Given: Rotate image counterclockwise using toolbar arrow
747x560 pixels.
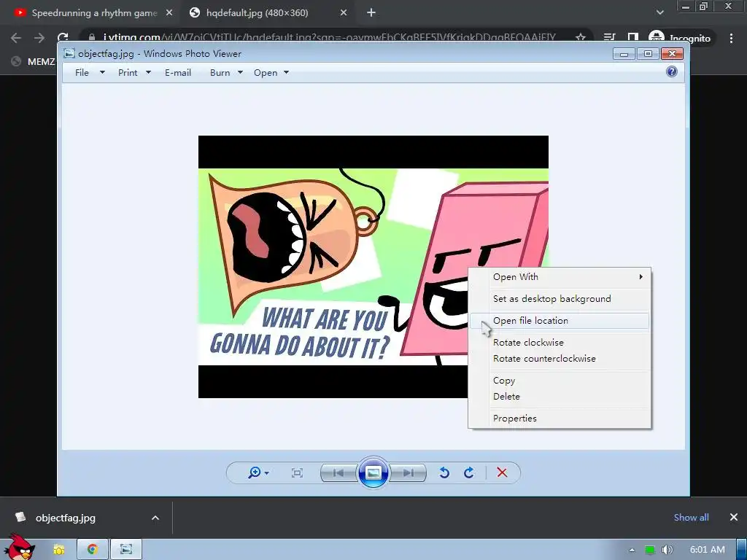Looking at the screenshot, I should 444,472.
